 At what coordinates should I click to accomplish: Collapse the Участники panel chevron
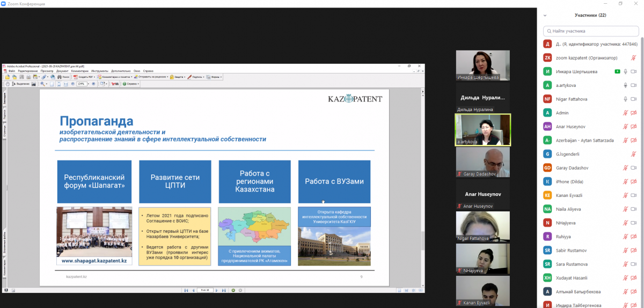pyautogui.click(x=546, y=16)
